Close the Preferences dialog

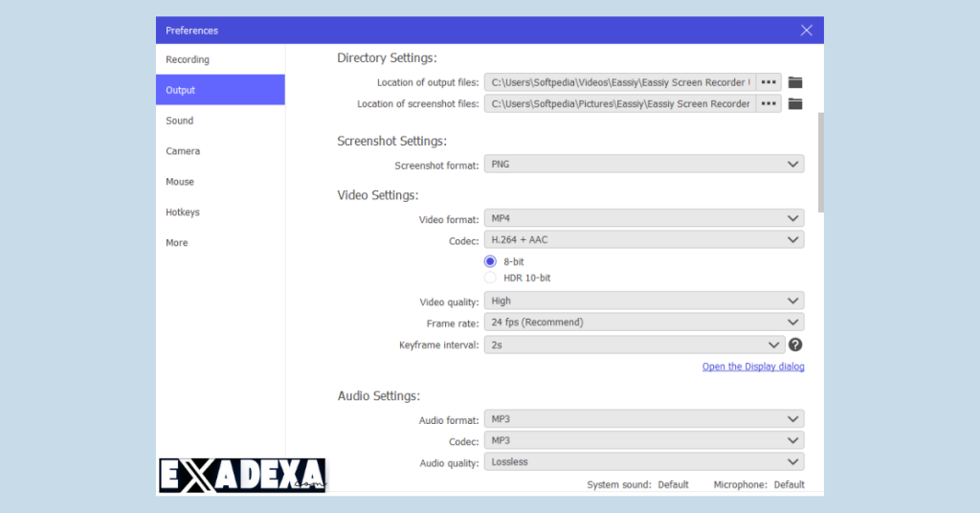(807, 31)
